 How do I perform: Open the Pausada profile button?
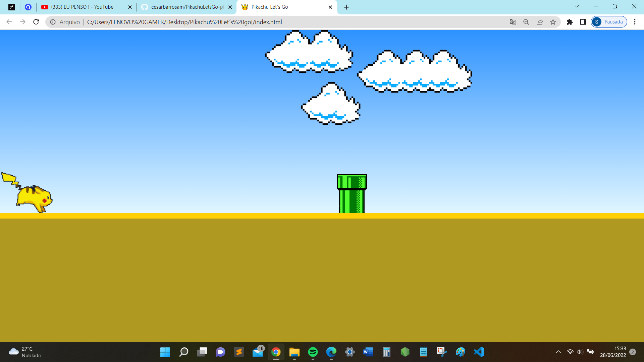click(609, 22)
